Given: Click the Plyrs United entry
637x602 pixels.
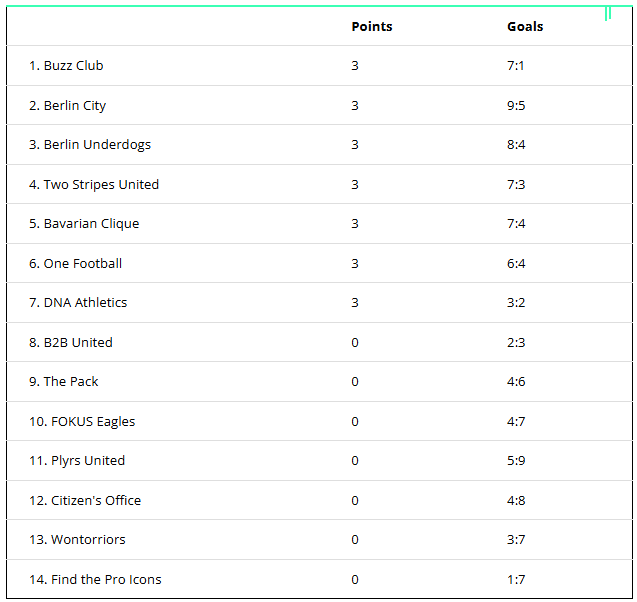Looking at the screenshot, I should [x=77, y=461].
